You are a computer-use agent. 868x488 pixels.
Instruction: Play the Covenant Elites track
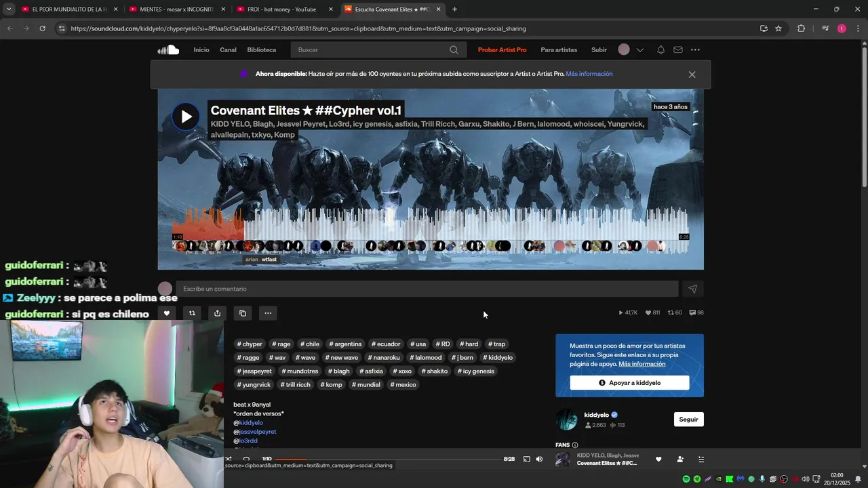pos(185,117)
